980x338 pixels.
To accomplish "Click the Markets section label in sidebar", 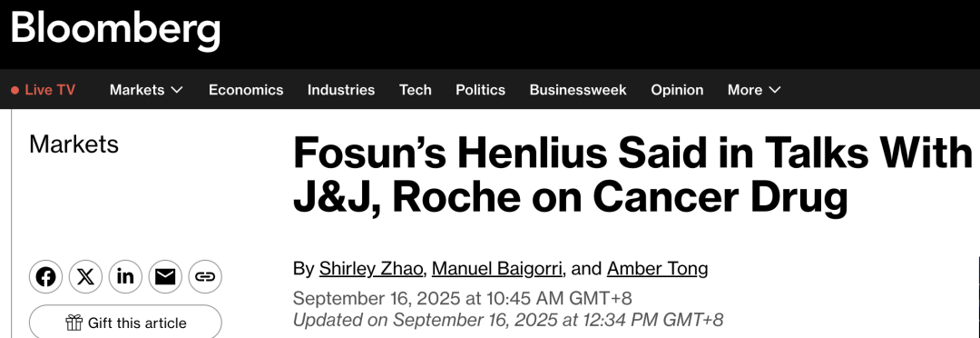I will pos(73,144).
